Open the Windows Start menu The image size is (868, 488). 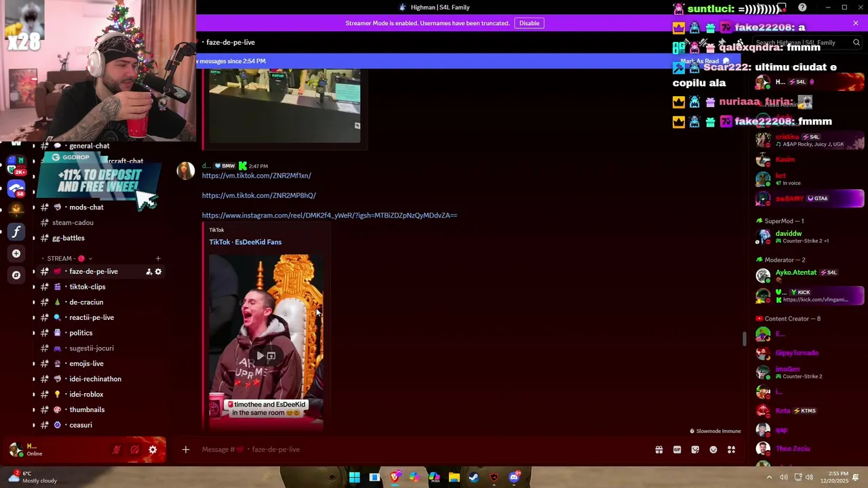click(x=355, y=478)
